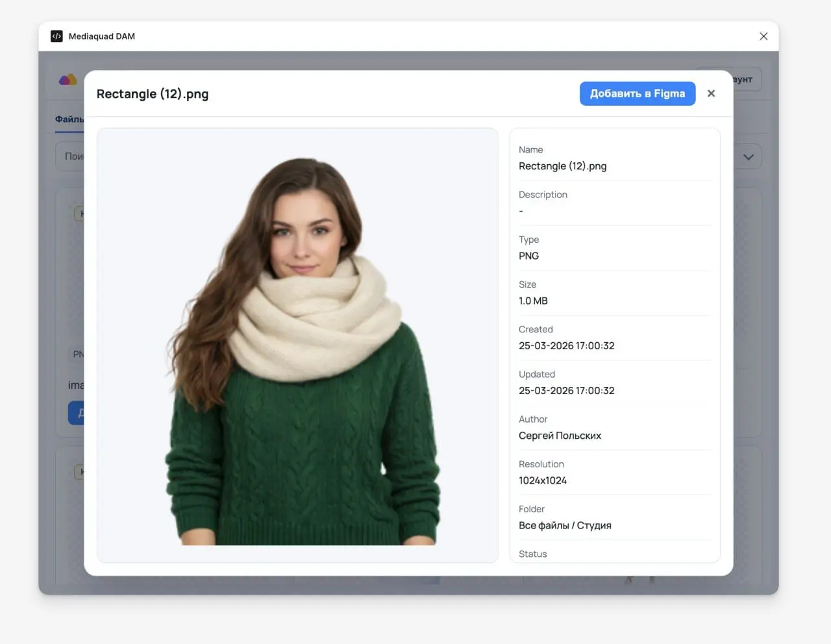Select the Type value PNG
Viewport: 831px width, 644px height.
coord(529,256)
